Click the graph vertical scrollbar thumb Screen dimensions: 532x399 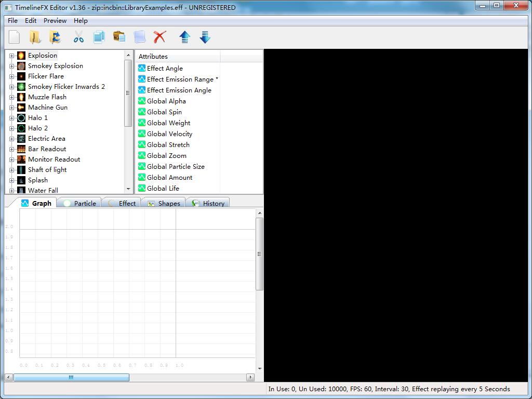tap(260, 254)
